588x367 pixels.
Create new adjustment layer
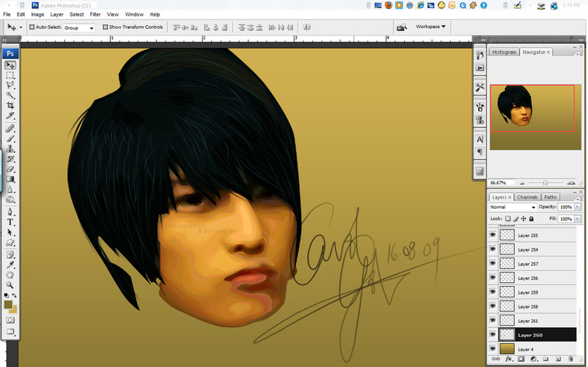coord(533,359)
